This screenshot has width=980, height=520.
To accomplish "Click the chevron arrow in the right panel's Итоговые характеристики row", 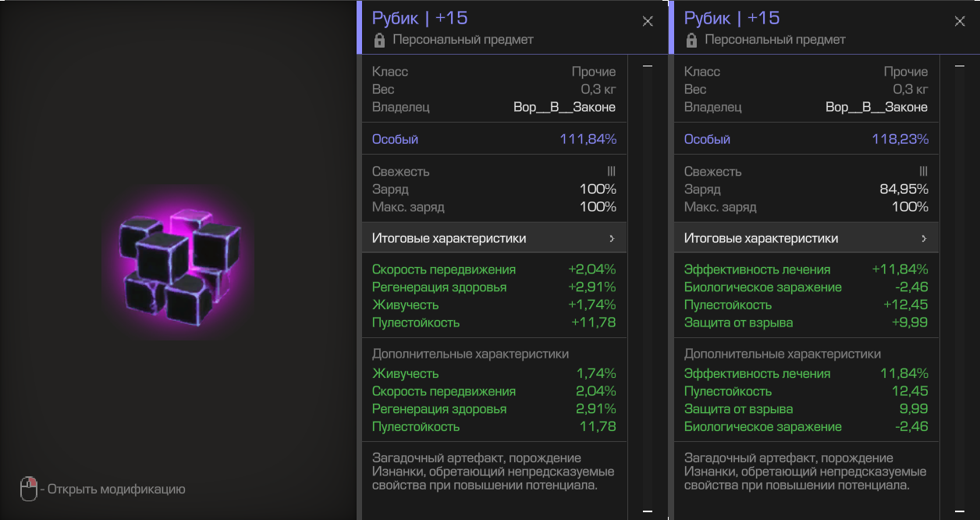I will (924, 238).
